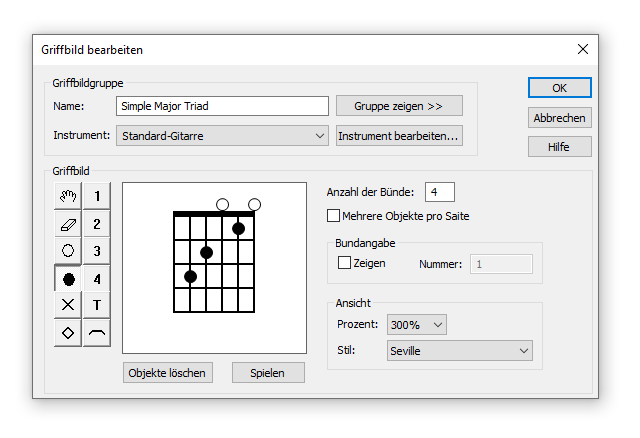Select the finger number 1 tool
The width and height of the screenshot is (640, 438).
tap(97, 196)
